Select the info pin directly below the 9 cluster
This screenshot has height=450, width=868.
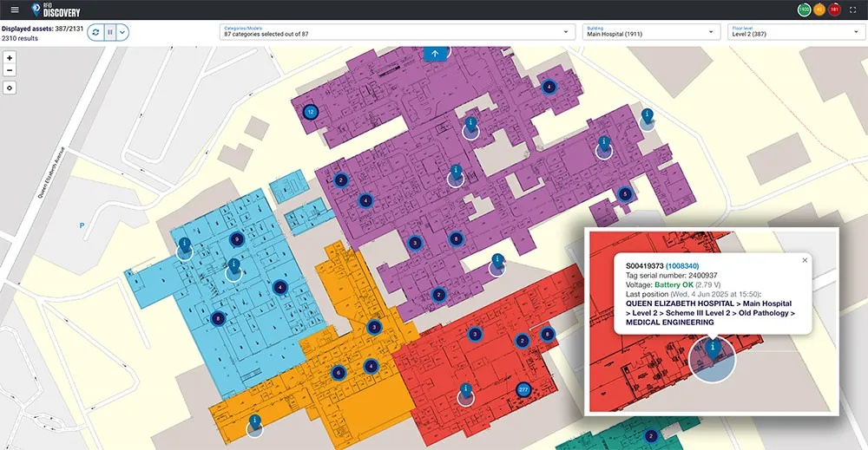click(x=233, y=268)
